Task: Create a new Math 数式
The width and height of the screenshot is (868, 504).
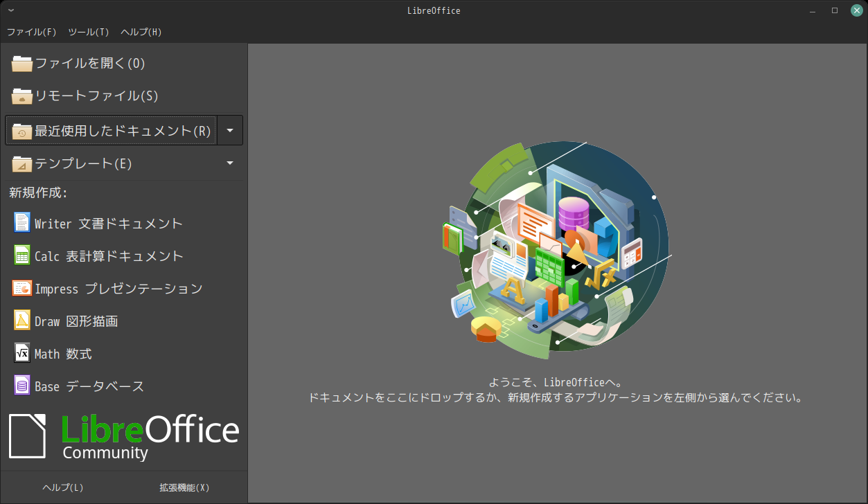Action: 124,353
